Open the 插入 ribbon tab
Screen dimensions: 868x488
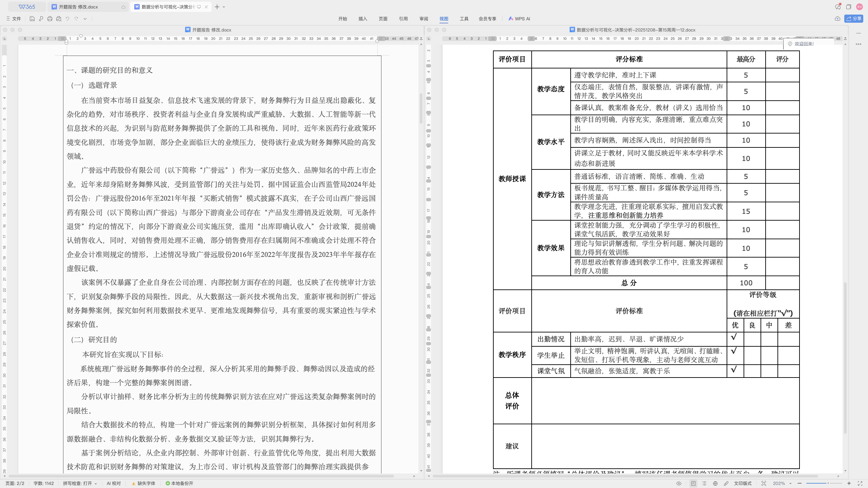point(363,19)
